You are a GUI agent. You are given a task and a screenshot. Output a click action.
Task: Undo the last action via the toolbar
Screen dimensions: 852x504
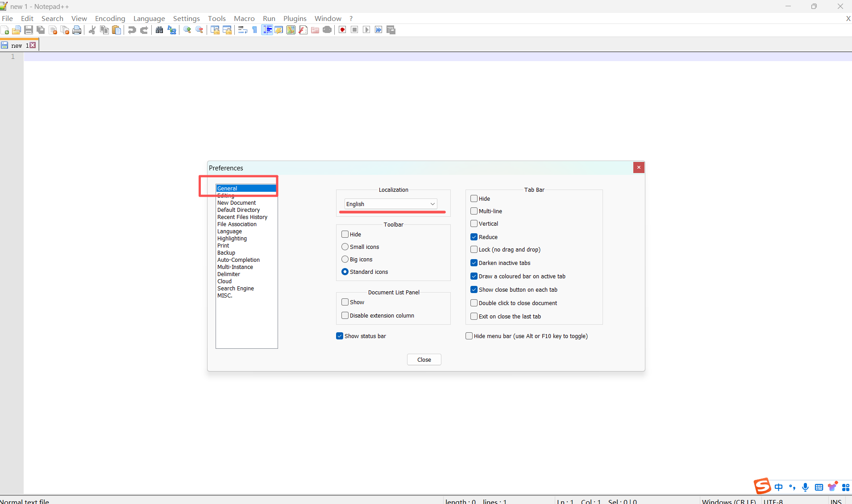coord(132,30)
